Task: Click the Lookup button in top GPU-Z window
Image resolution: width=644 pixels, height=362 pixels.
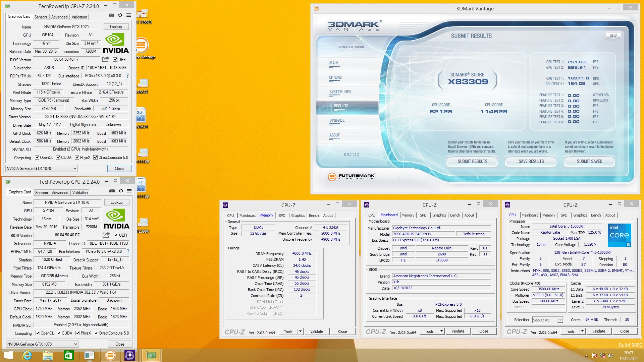Action: pyautogui.click(x=116, y=27)
